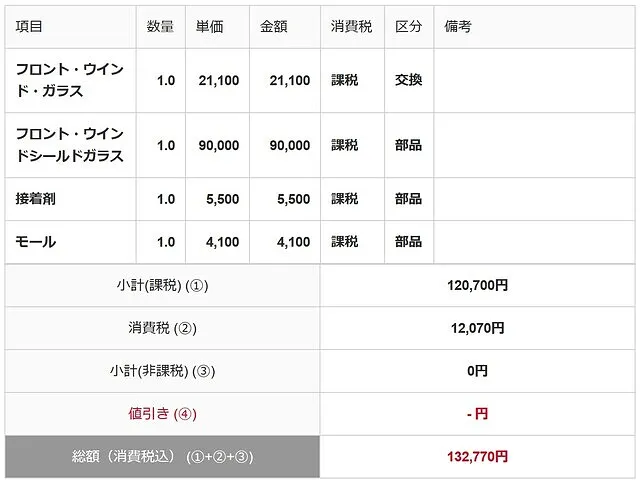This screenshot has height=484, width=640.
Task: Select the 132,770円 grand total amount
Action: coord(477,456)
